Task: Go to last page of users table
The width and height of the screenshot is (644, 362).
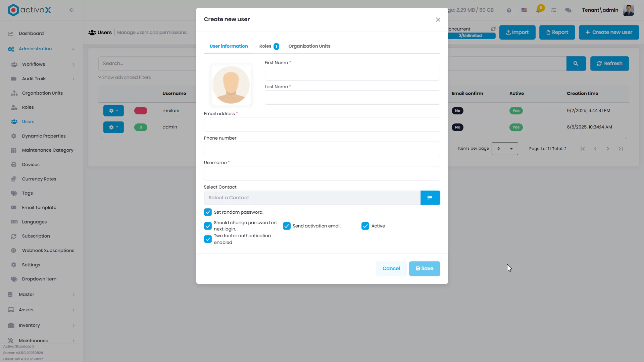Action: (x=621, y=149)
